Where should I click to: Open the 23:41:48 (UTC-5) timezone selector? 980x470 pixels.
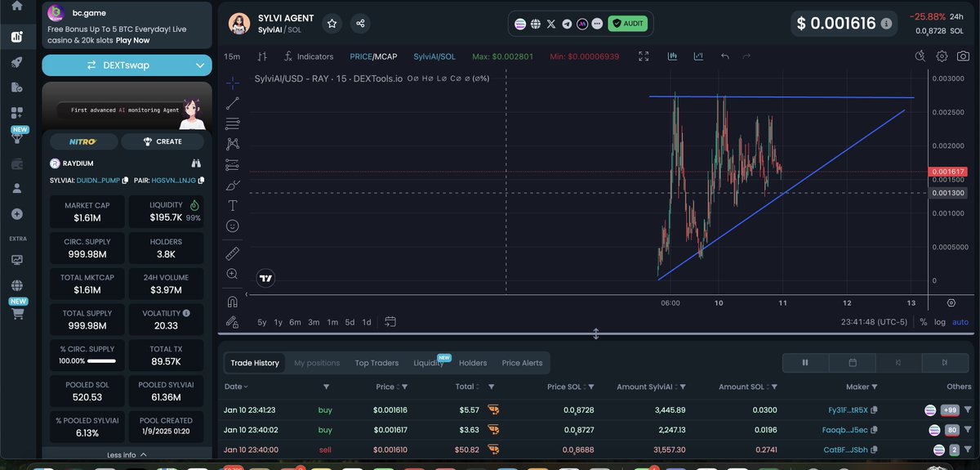875,322
